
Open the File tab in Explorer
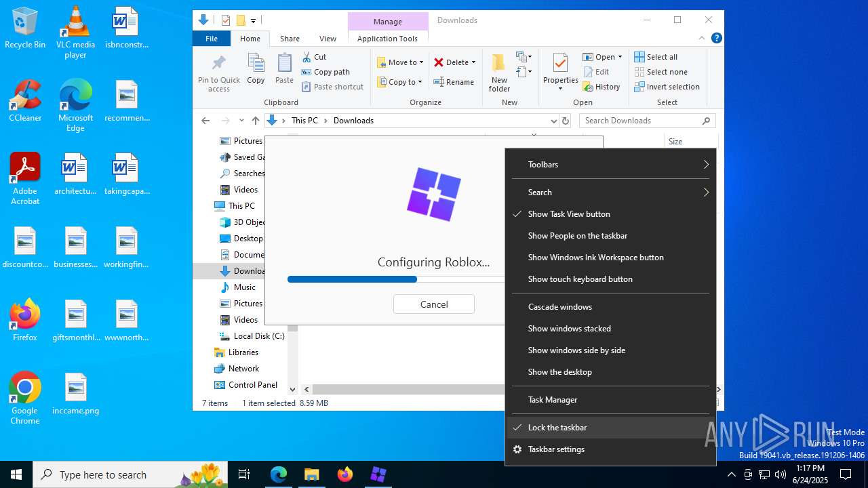pos(212,39)
